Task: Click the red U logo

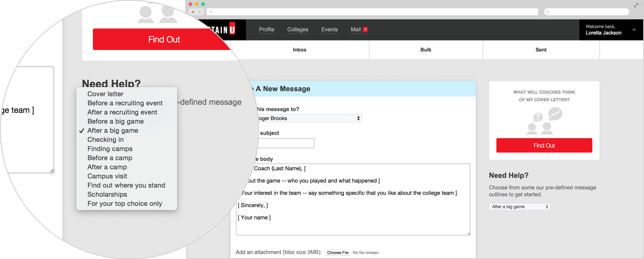Action: [x=232, y=29]
